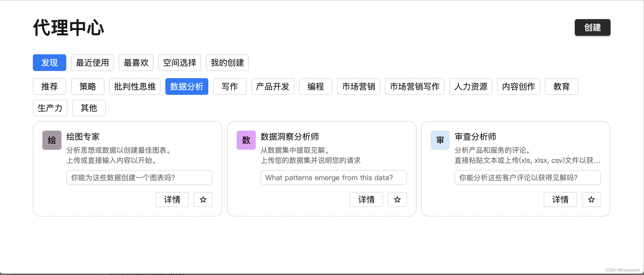Favorite 绘图专家 using its star toggle
Screen dimensions: 644x275
[203, 200]
